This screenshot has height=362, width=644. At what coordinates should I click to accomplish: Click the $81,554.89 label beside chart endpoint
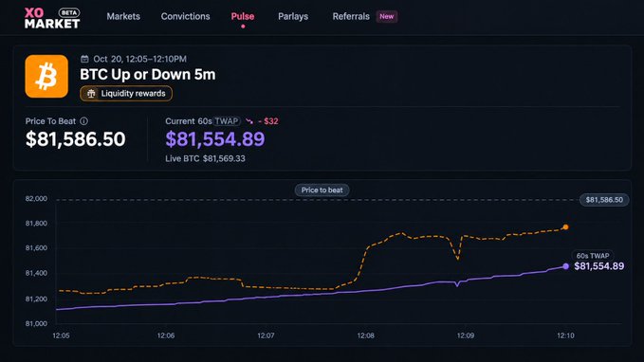(598, 266)
